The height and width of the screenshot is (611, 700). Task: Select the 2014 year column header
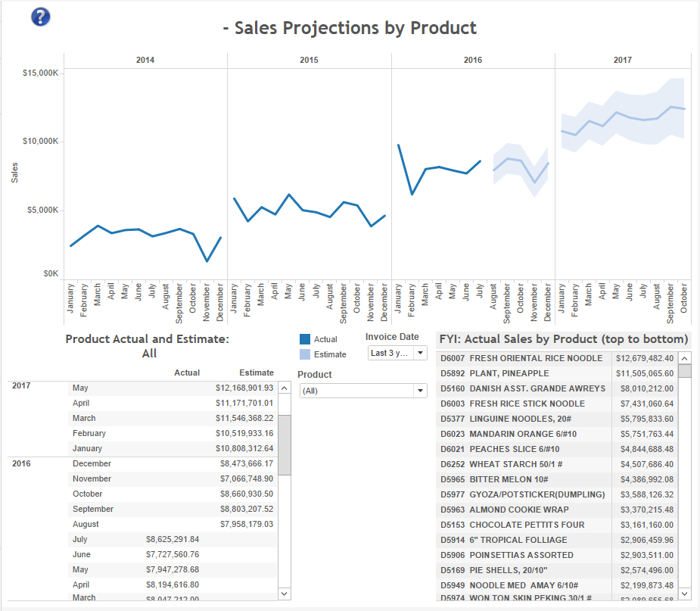click(x=145, y=60)
